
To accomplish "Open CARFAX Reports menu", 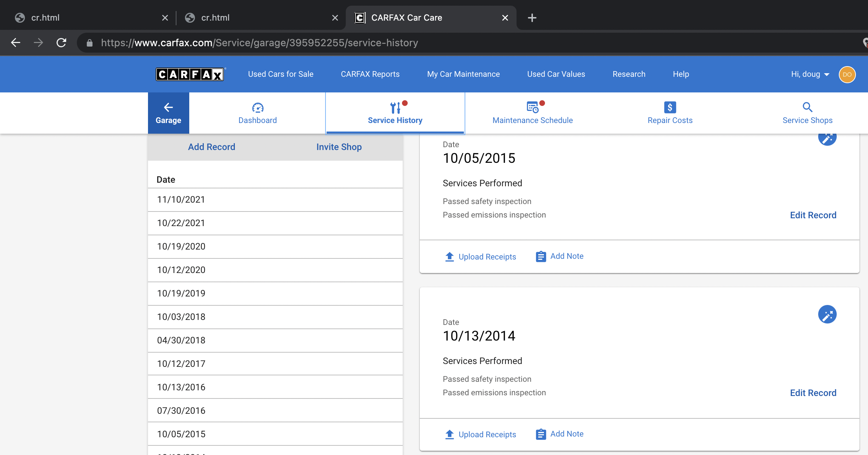I will [x=370, y=74].
